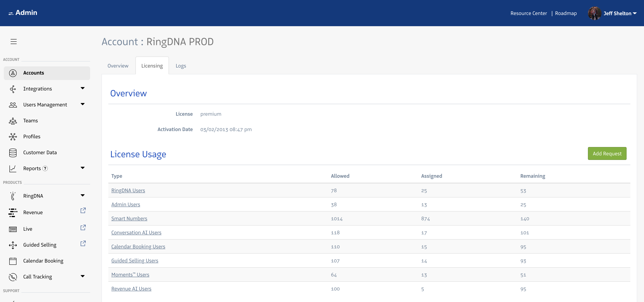
Task: Open the Smart Numbers link
Action: tap(129, 219)
